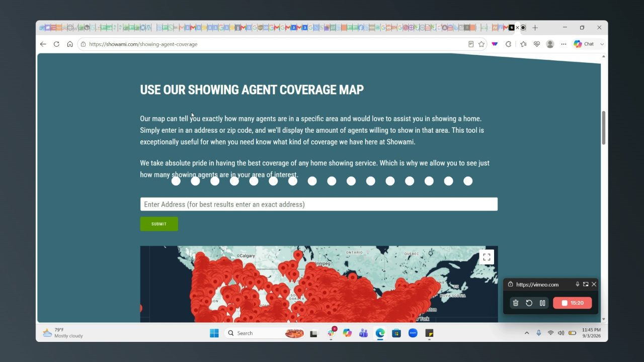Open Settings and more menu

click(x=563, y=44)
